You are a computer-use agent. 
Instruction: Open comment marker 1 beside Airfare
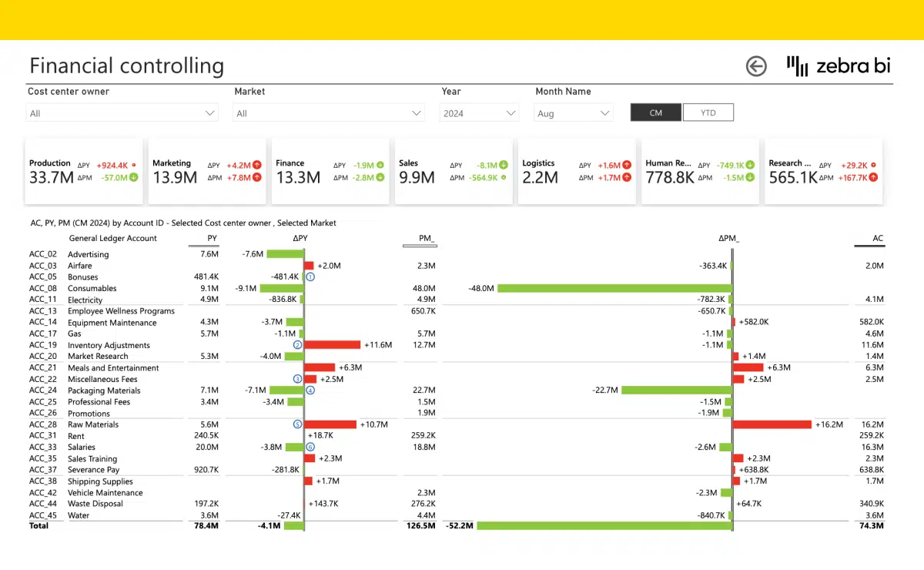310,276
